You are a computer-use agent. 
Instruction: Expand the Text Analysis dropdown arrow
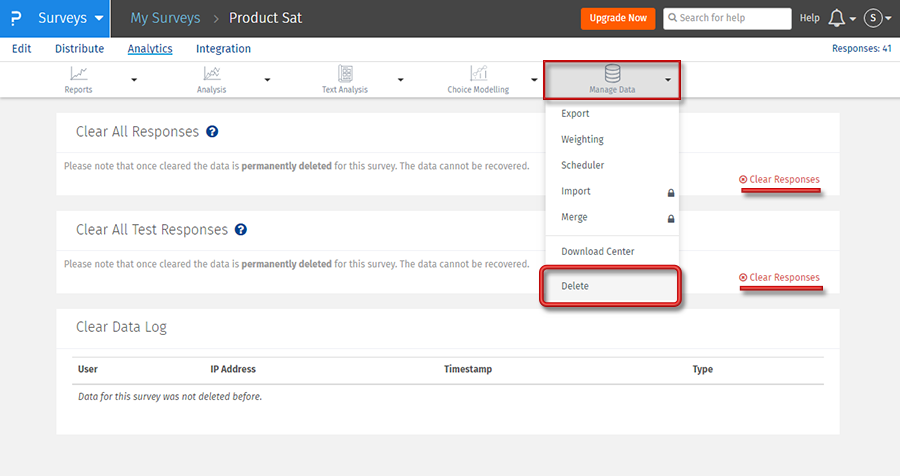pyautogui.click(x=401, y=80)
